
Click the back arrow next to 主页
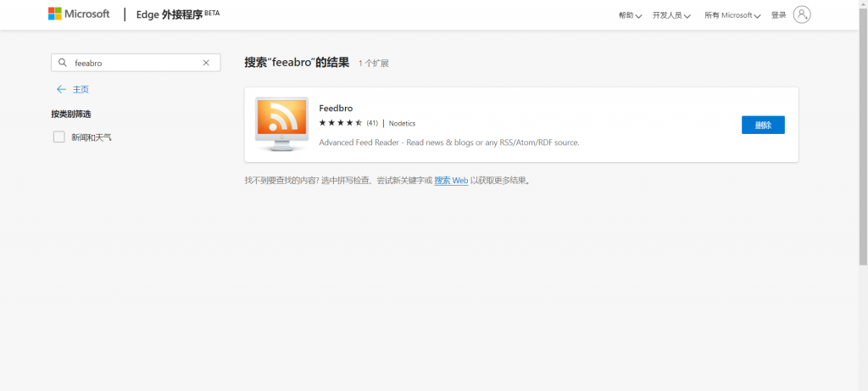pyautogui.click(x=61, y=89)
